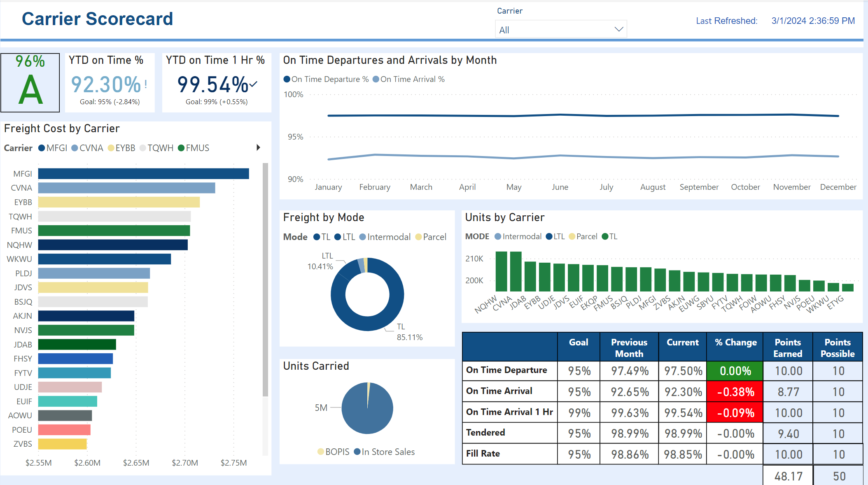This screenshot has height=485, width=868.
Task: Select the EYBB freight cost bar
Action: pyautogui.click(x=119, y=202)
